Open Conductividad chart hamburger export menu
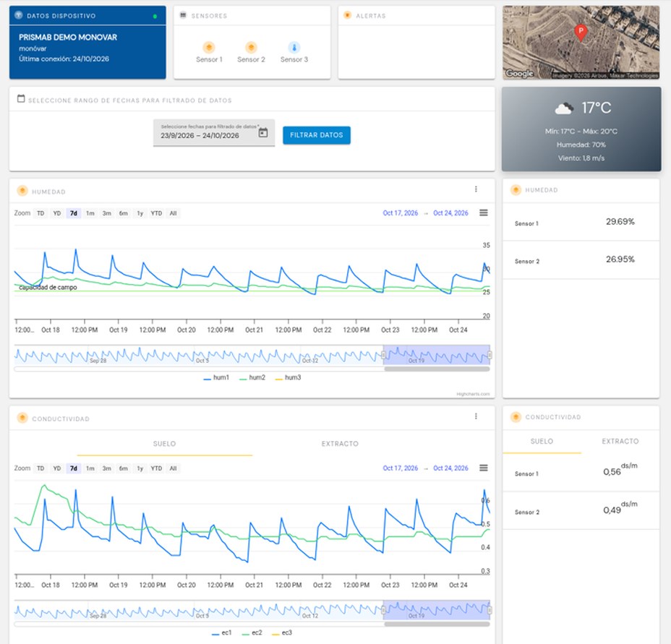This screenshot has height=644, width=671. pos(484,468)
